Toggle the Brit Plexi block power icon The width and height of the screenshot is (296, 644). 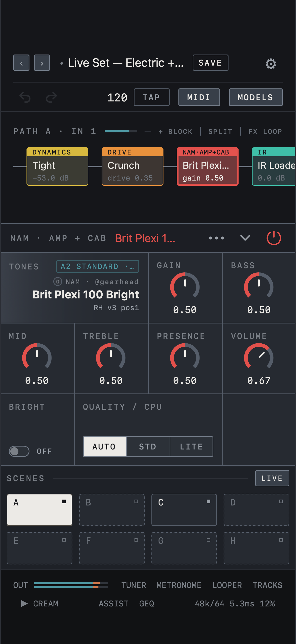click(x=274, y=238)
